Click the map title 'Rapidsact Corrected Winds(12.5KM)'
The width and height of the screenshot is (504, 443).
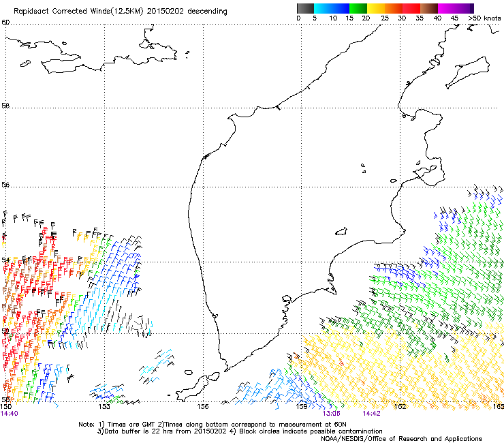tap(78, 12)
